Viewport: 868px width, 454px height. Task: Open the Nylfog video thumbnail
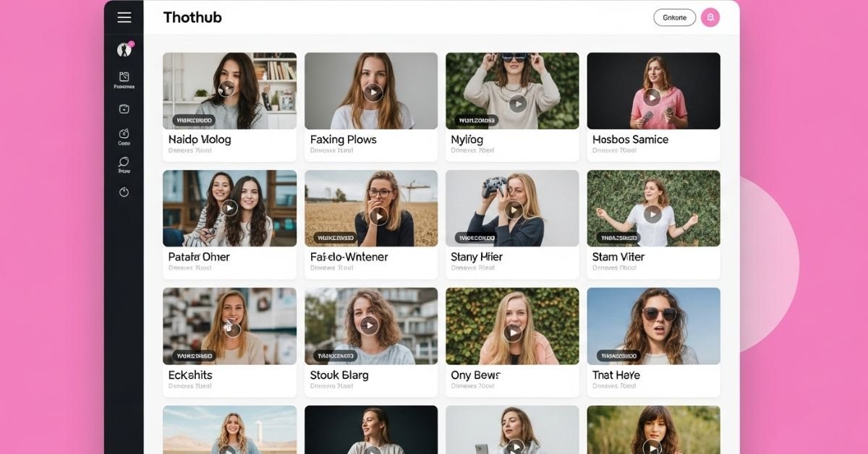pyautogui.click(x=512, y=90)
